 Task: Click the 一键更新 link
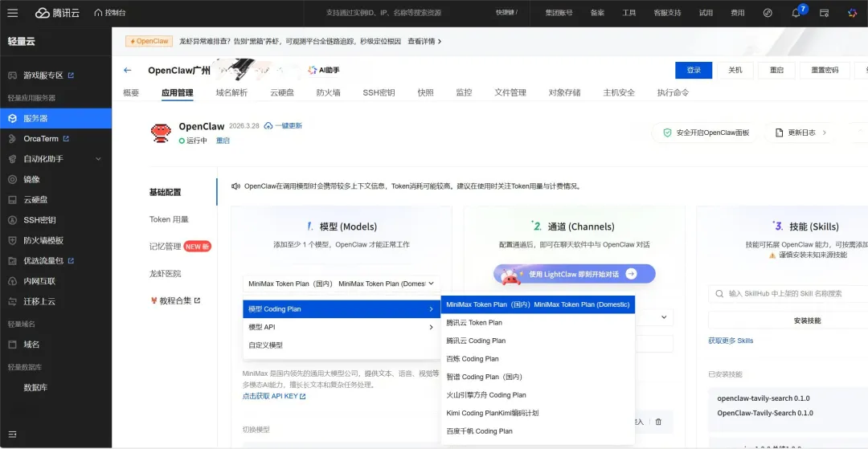coord(284,126)
